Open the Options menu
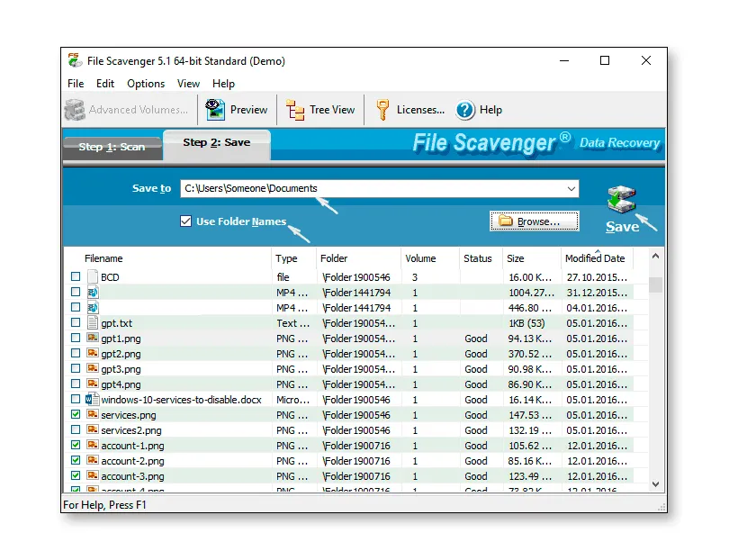This screenshot has width=729, height=560. tap(145, 84)
